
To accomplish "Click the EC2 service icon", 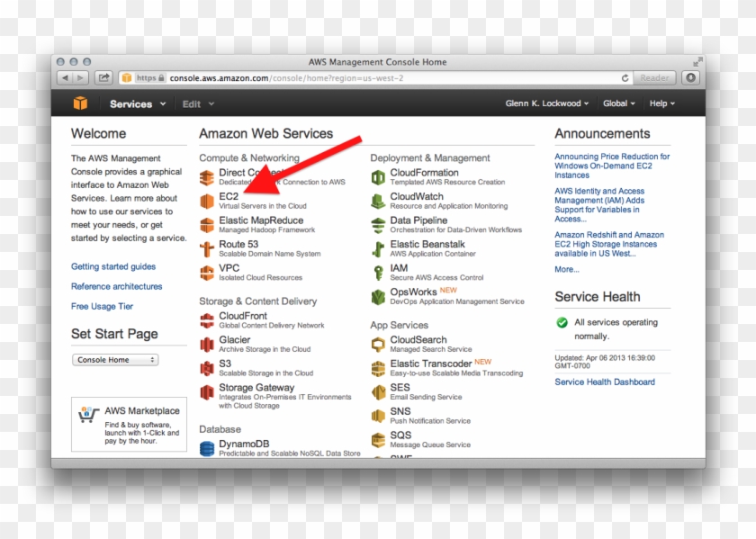I will coord(207,201).
